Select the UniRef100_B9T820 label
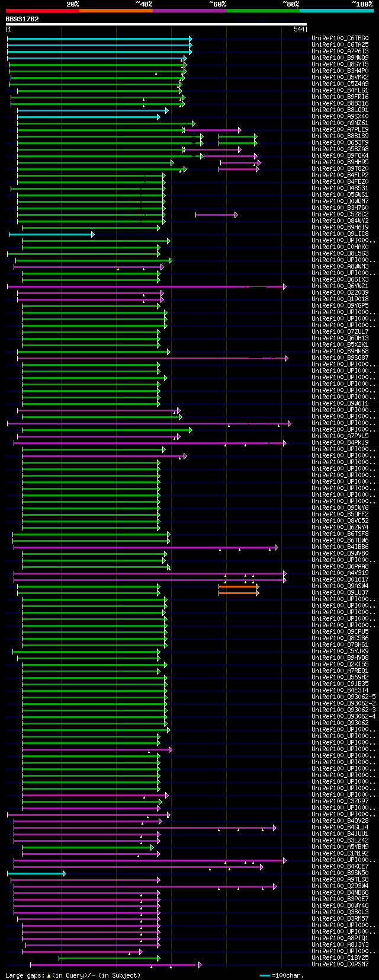The height and width of the screenshot is (980, 379). (x=340, y=169)
